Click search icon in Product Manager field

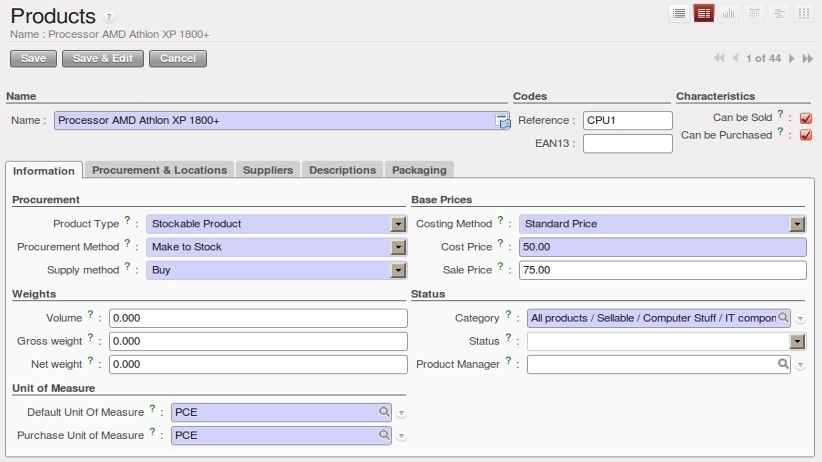(783, 364)
